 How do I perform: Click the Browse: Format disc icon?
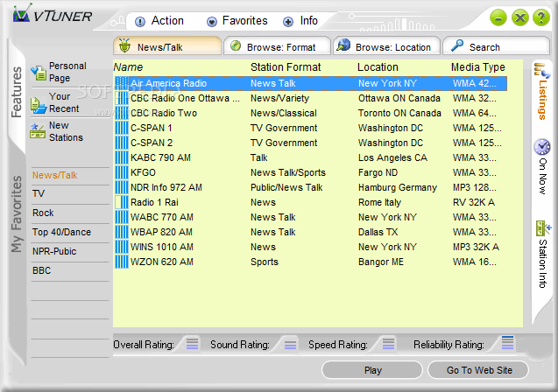click(x=236, y=45)
